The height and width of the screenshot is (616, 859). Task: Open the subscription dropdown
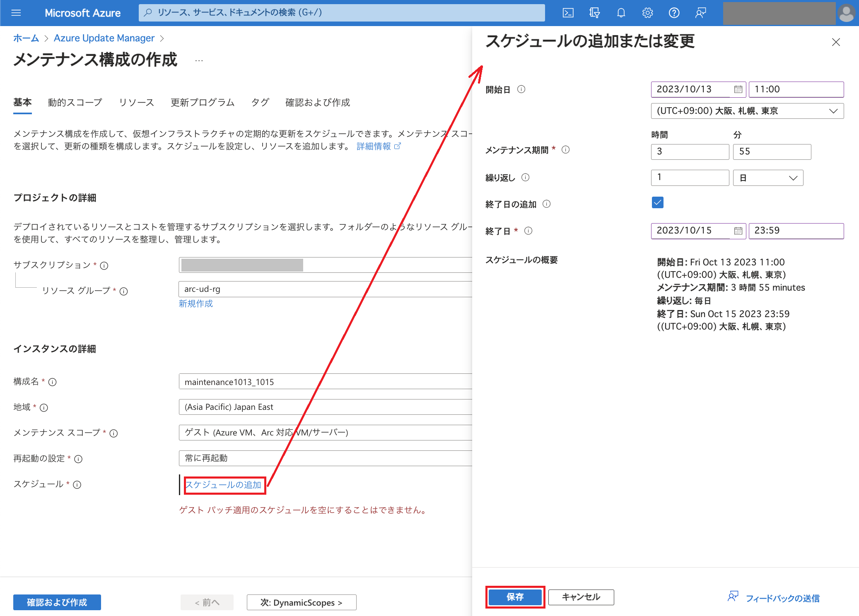326,265
